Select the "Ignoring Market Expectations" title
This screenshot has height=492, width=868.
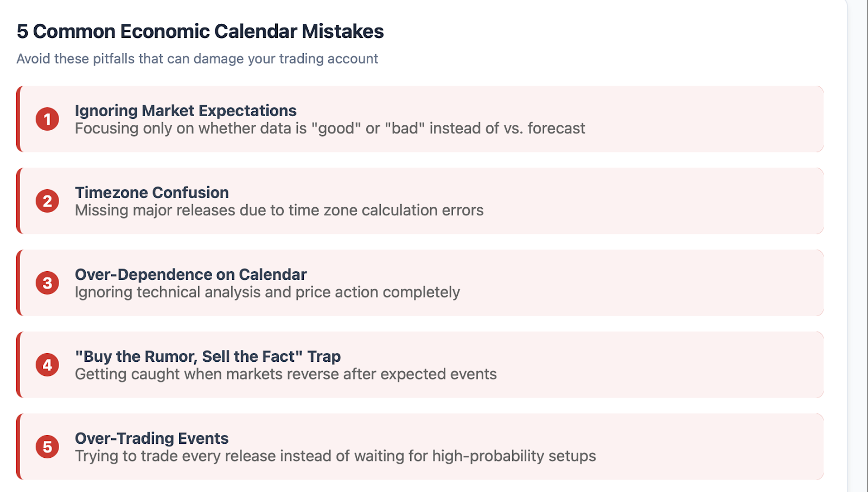pyautogui.click(x=186, y=111)
